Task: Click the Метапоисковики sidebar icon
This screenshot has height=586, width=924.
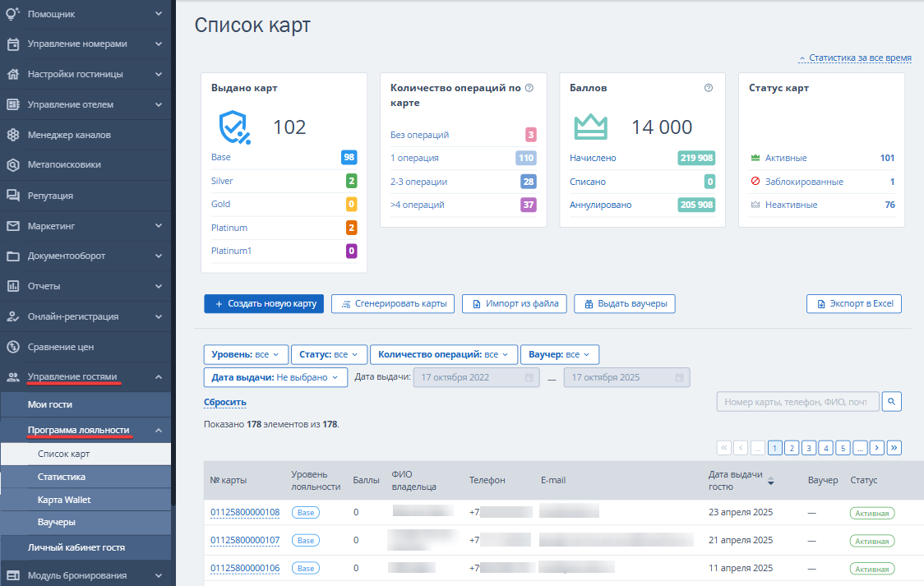Action: click(x=13, y=164)
